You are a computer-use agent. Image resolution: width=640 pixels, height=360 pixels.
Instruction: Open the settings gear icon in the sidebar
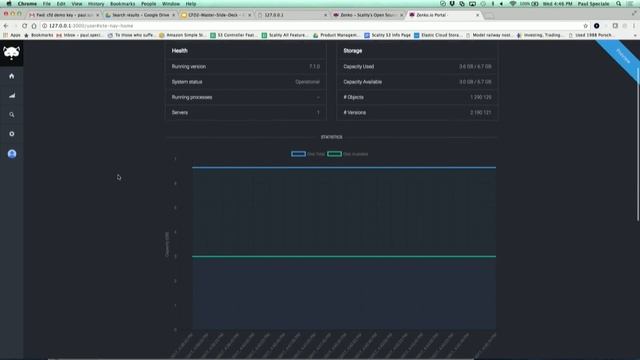click(11, 134)
